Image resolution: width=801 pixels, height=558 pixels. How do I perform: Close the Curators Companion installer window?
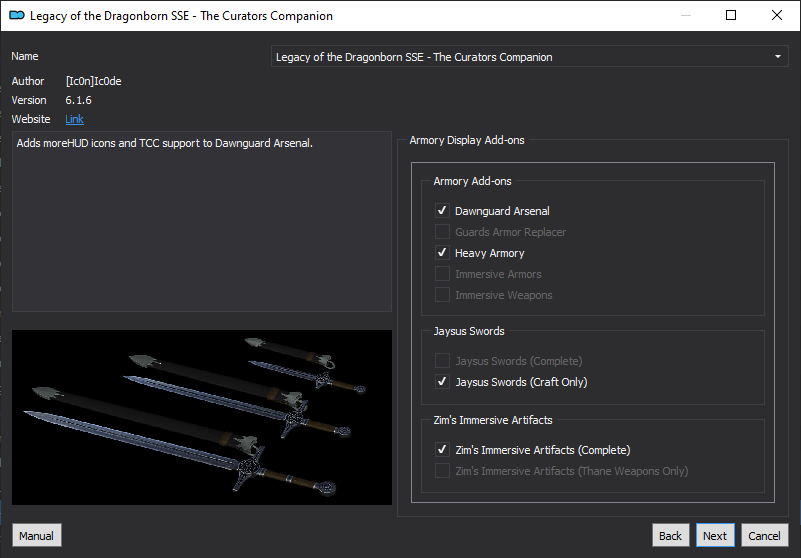coord(776,15)
